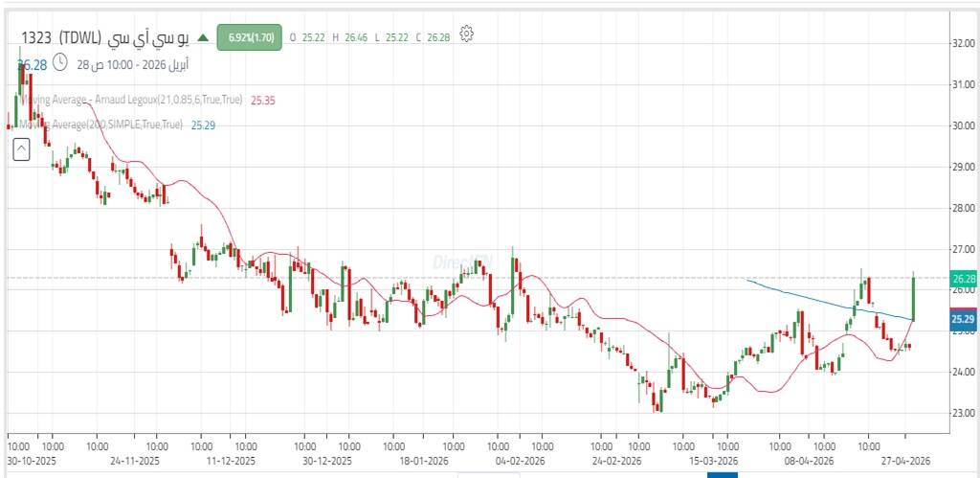Click the pink 25.35 indicator value
980x478 pixels.
[x=263, y=100]
